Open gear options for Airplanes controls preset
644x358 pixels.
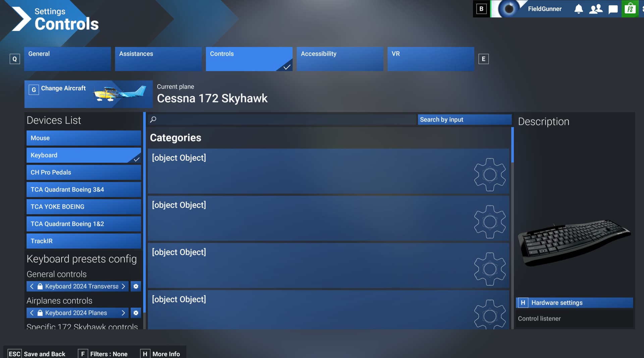(x=136, y=313)
